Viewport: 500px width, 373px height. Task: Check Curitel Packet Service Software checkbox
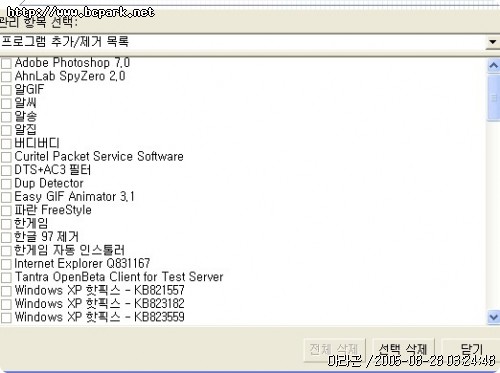coord(6,157)
